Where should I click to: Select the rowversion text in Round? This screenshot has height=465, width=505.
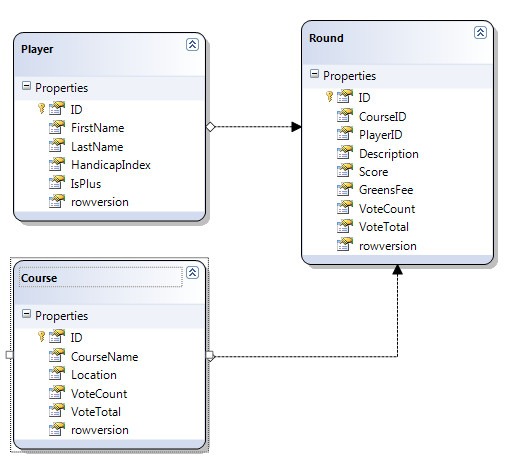click(388, 246)
